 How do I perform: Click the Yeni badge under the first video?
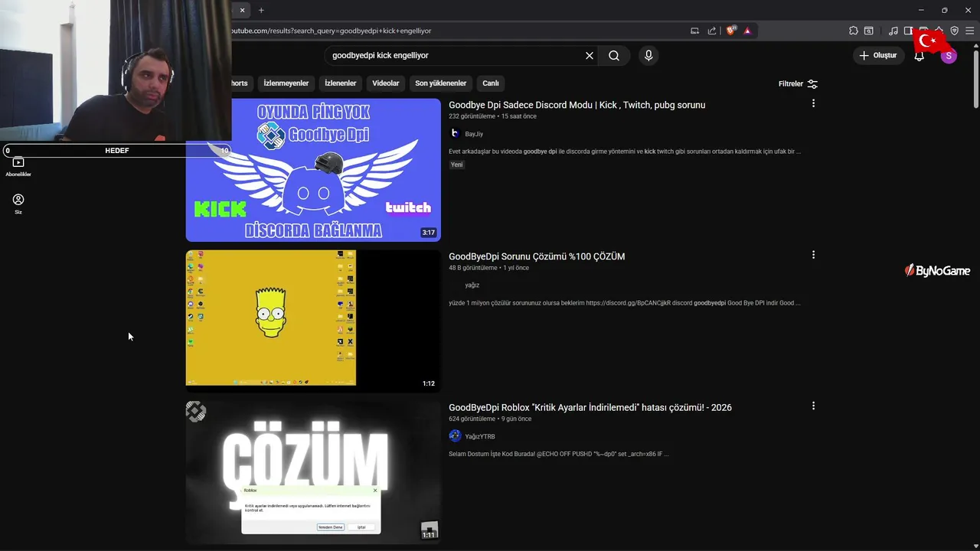(456, 165)
